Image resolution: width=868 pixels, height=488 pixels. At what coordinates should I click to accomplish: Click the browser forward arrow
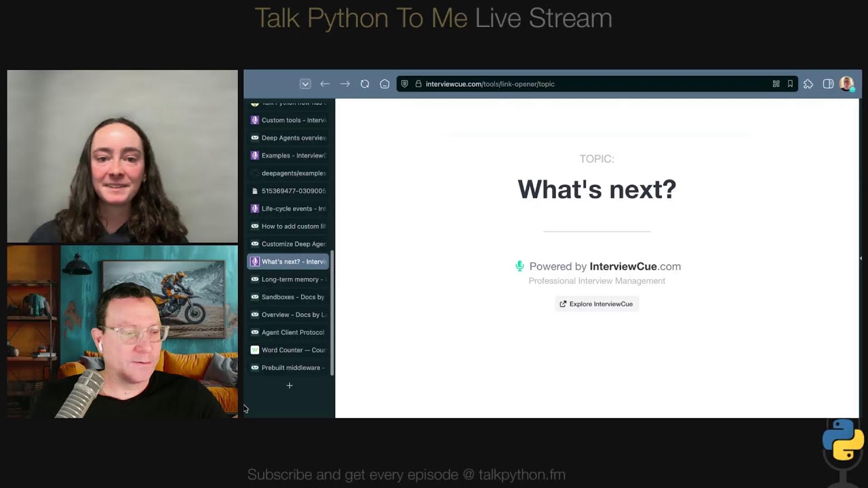[x=345, y=84]
